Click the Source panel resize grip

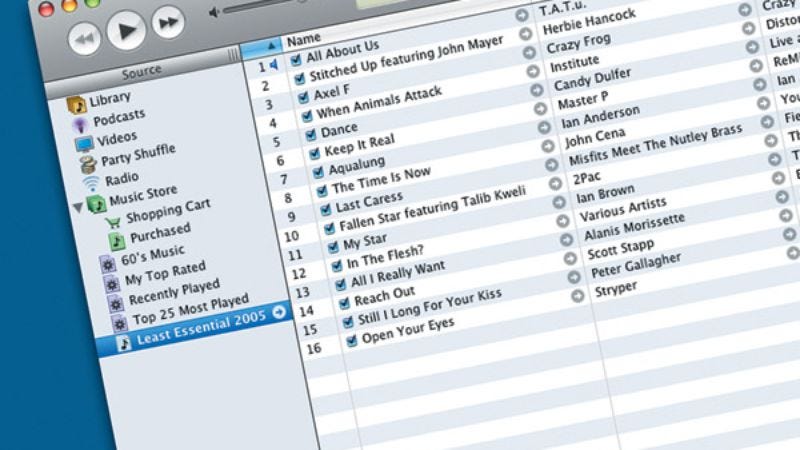233,55
